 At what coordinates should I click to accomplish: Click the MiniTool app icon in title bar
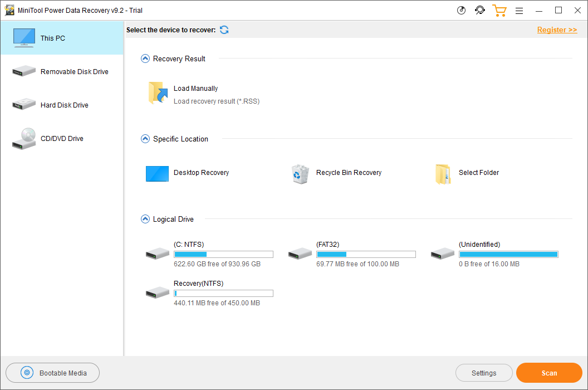tap(9, 11)
